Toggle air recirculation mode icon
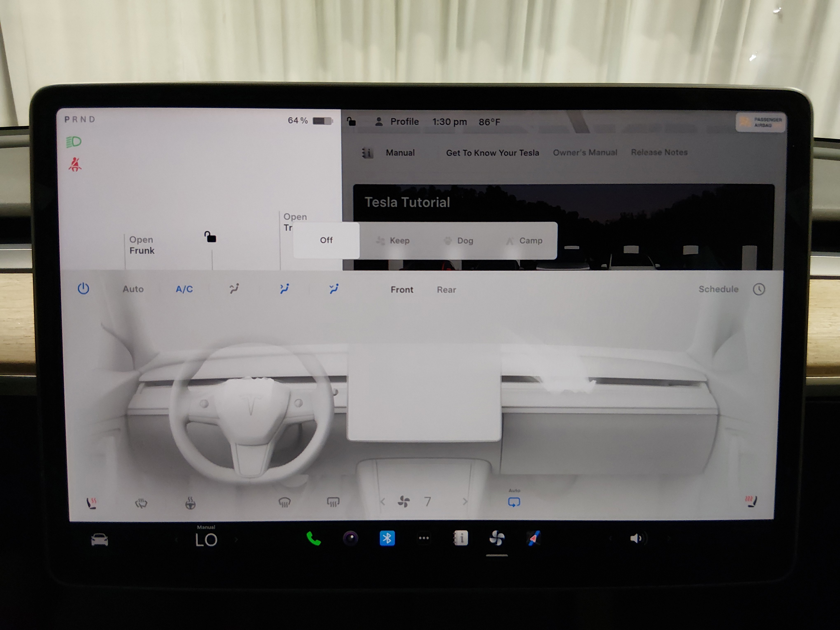Screen dimensions: 840x630 (x=514, y=502)
